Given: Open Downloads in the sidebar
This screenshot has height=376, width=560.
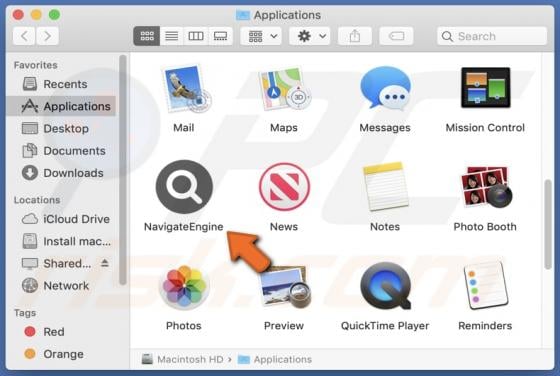Looking at the screenshot, I should (x=61, y=173).
